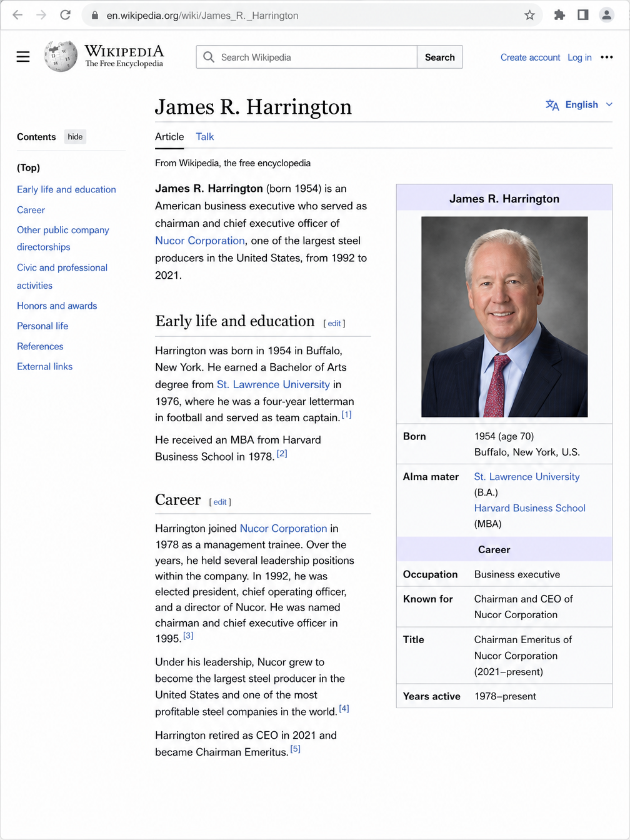
Task: Open St. Lawrence University link in infobox
Action: tap(527, 477)
